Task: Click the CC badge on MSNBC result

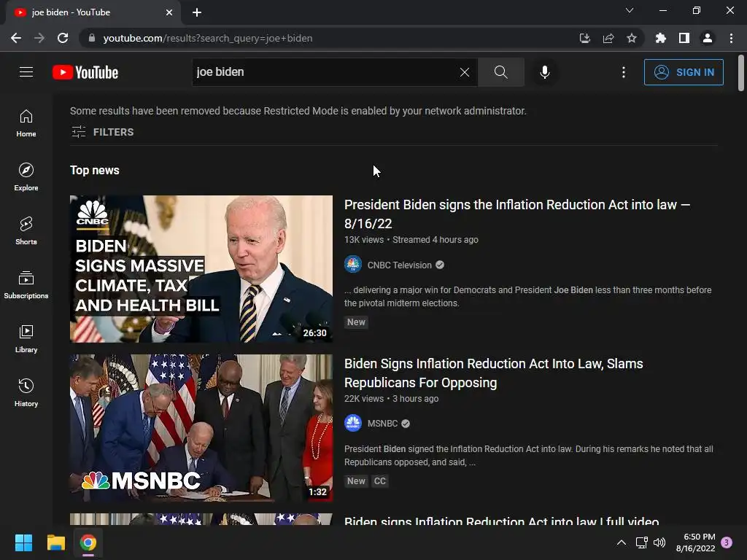Action: click(379, 481)
